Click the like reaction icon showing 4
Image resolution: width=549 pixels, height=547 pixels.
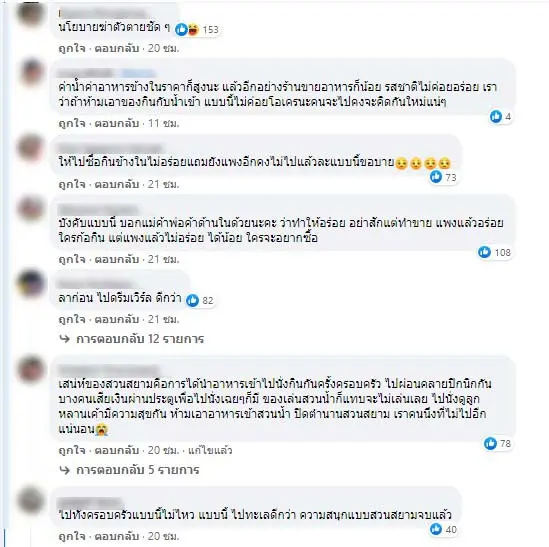click(x=495, y=116)
